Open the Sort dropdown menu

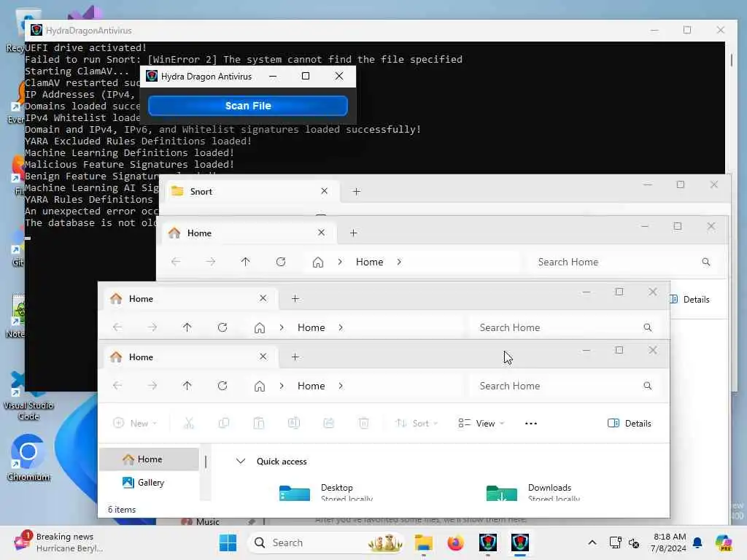point(416,424)
